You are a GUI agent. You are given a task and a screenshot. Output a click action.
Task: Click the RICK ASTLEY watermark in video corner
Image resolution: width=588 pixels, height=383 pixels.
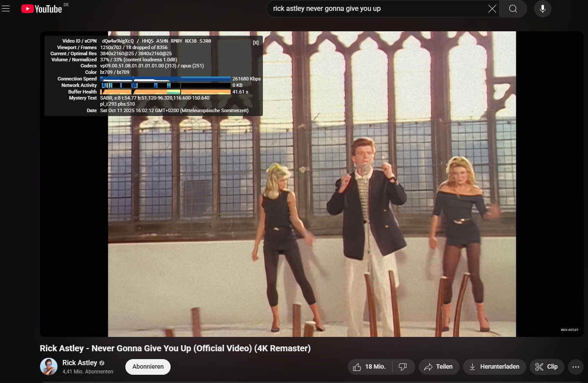[570, 330]
